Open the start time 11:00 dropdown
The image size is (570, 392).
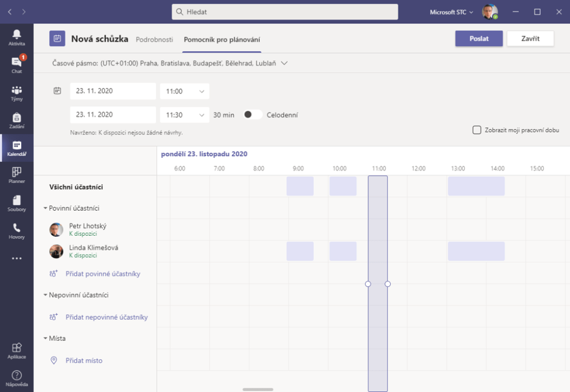(x=184, y=91)
